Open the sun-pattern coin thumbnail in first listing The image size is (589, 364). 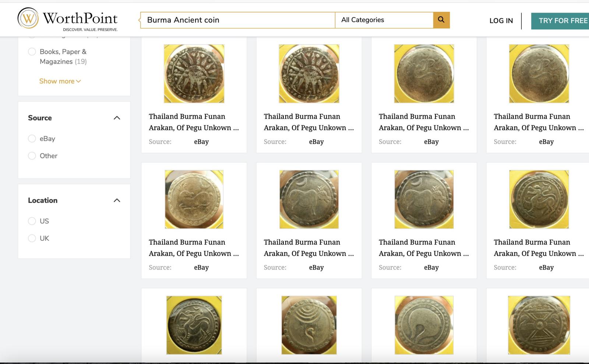[194, 74]
